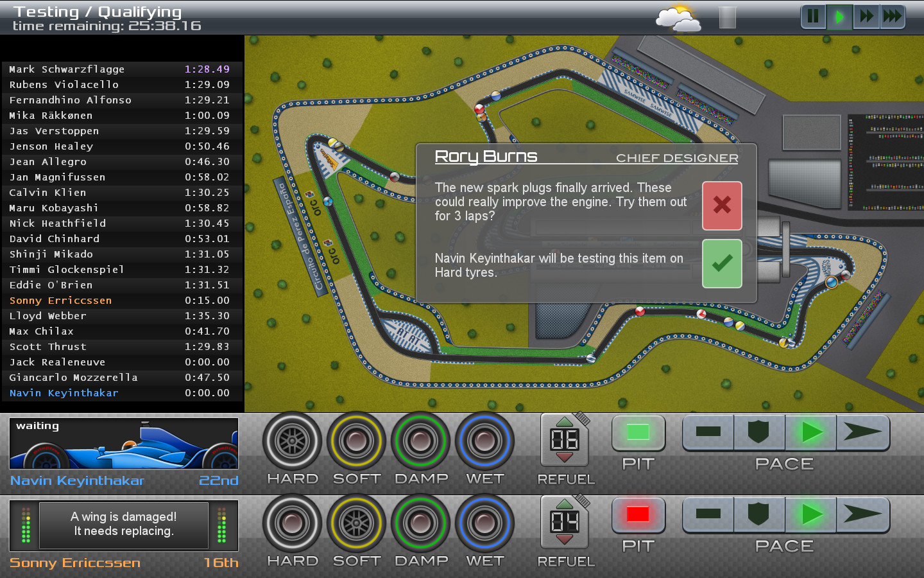Adjust the slider beside the weather icon
924x578 pixels.
click(726, 18)
